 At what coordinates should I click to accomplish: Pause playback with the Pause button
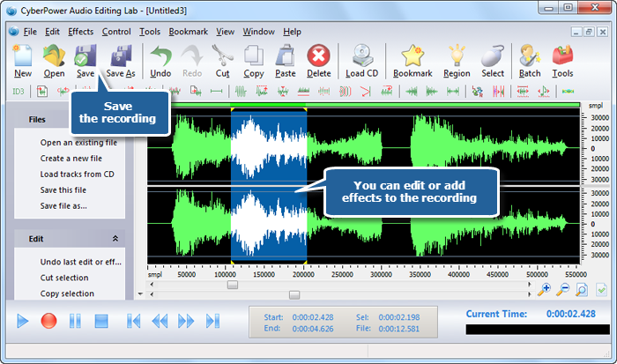pos(75,321)
